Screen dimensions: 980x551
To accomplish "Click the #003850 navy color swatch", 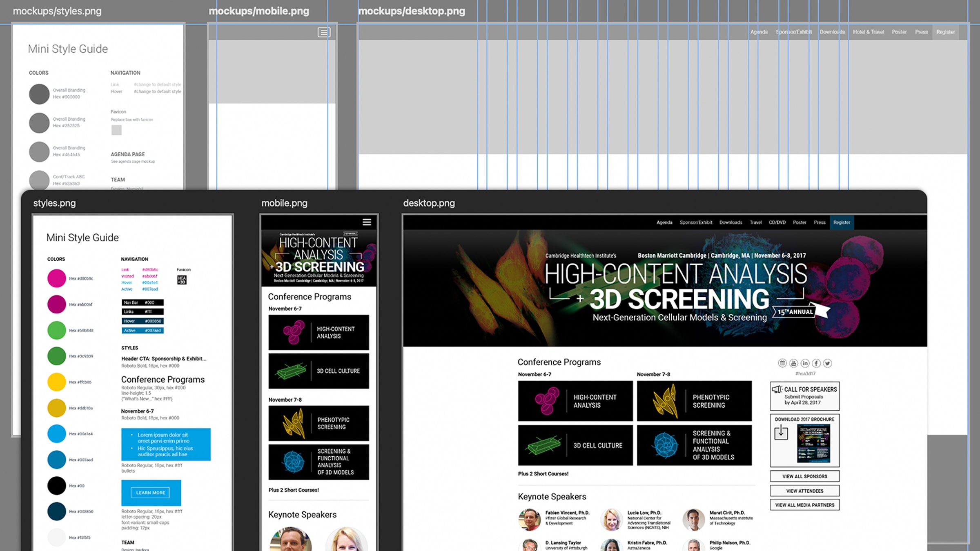I will click(56, 511).
